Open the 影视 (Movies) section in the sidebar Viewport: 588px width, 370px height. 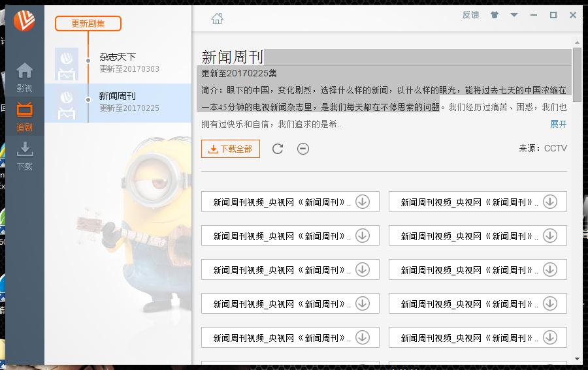(24, 76)
